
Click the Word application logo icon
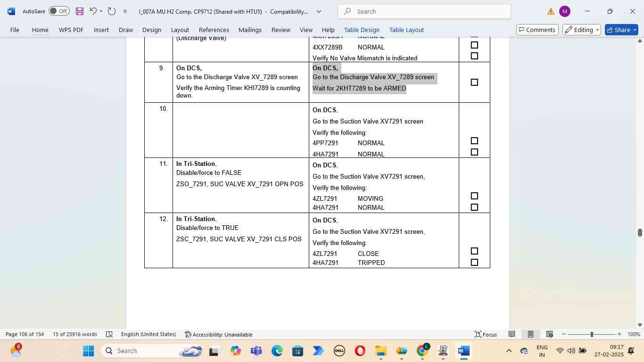tap(11, 11)
